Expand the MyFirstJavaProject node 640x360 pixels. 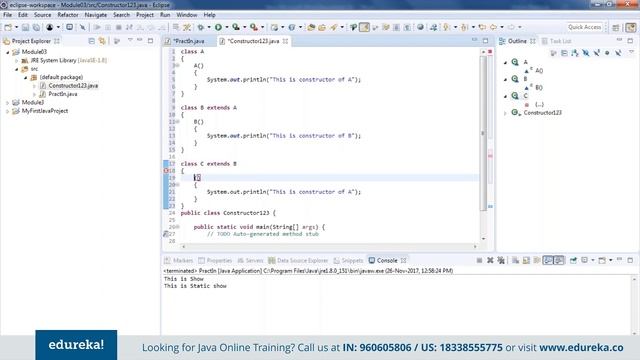pyautogui.click(x=8, y=111)
